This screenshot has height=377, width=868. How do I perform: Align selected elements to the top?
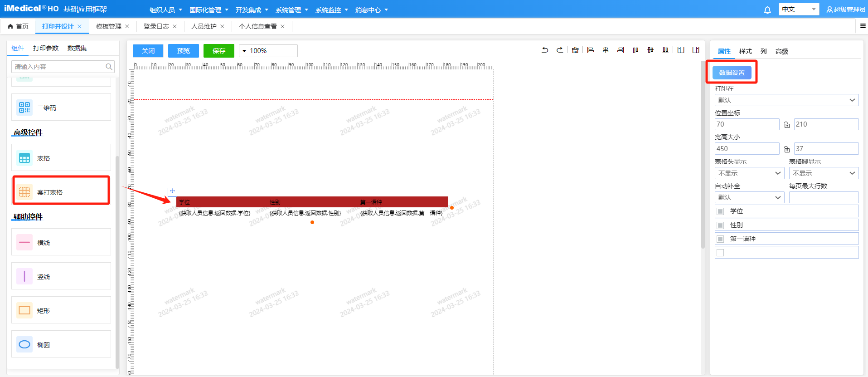635,50
